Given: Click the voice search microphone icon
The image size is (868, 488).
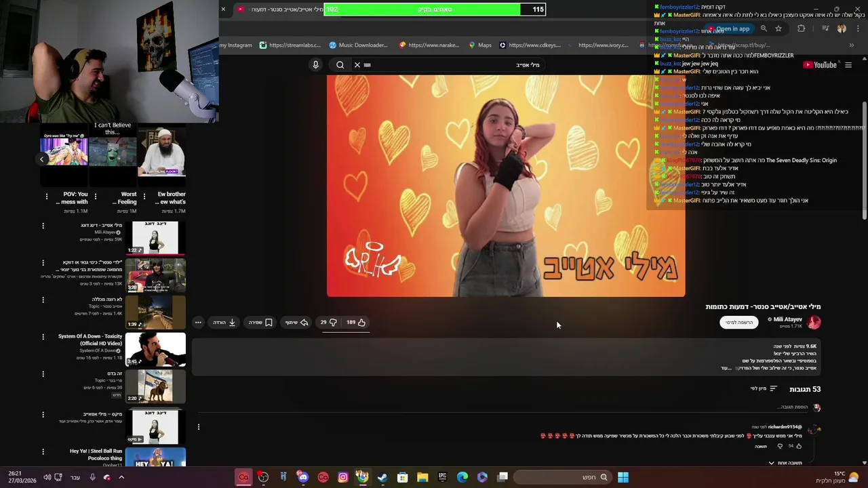Looking at the screenshot, I should 315,65.
